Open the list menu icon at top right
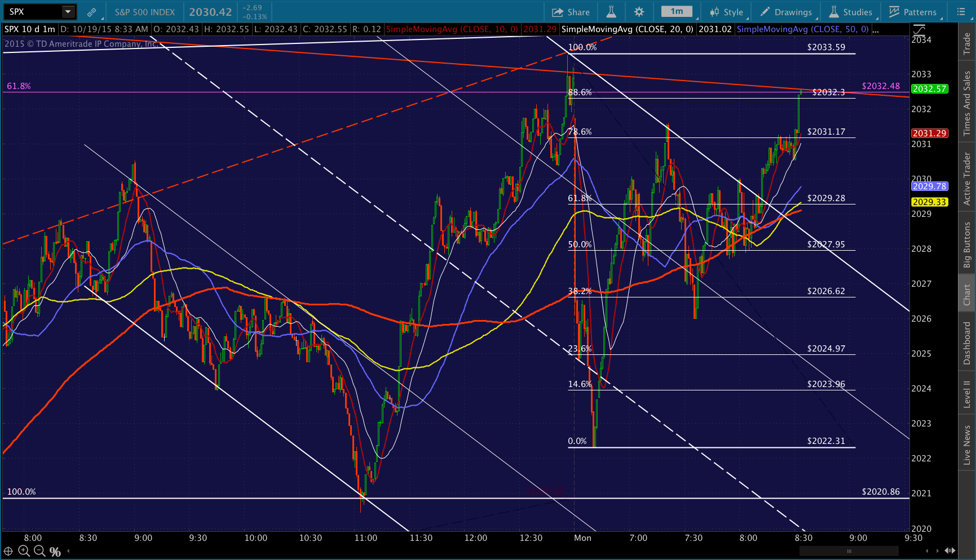 pos(961,12)
